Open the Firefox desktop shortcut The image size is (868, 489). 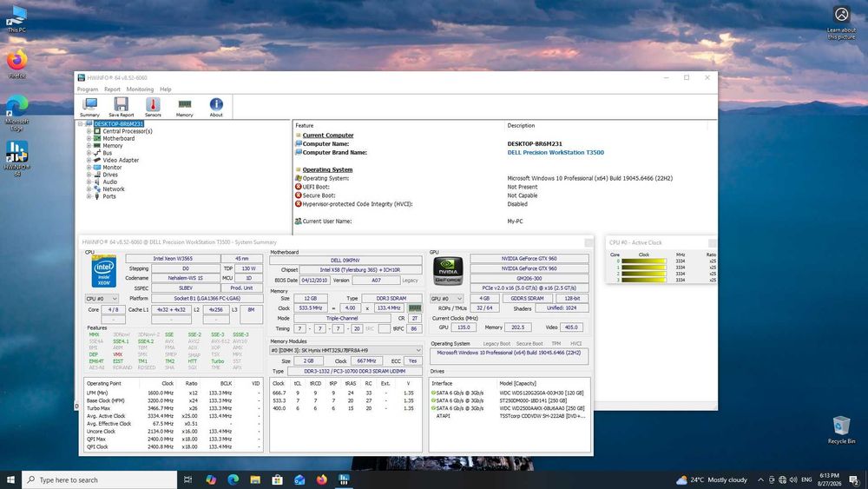(x=16, y=64)
